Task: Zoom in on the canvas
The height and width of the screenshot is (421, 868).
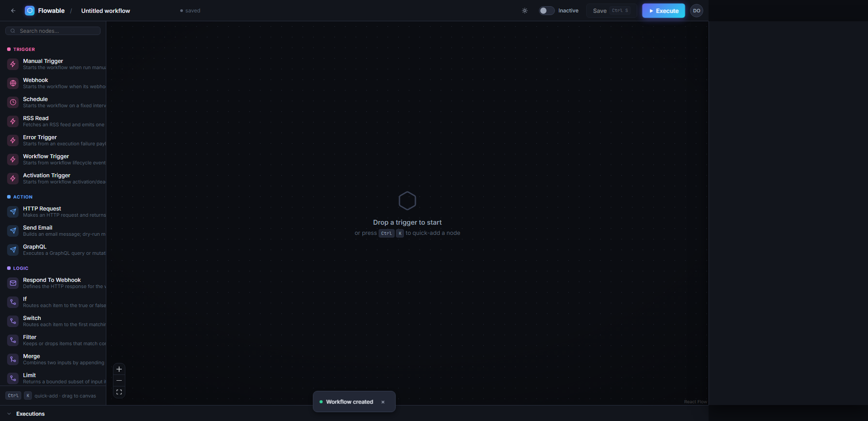Action: 119,369
